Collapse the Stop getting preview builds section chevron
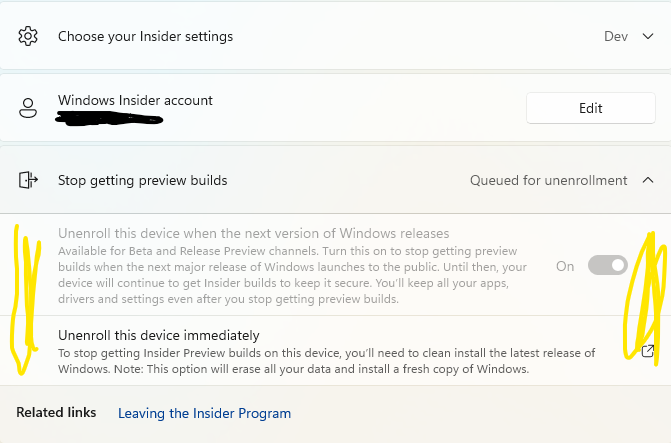This screenshot has height=443, width=671. pyautogui.click(x=647, y=181)
